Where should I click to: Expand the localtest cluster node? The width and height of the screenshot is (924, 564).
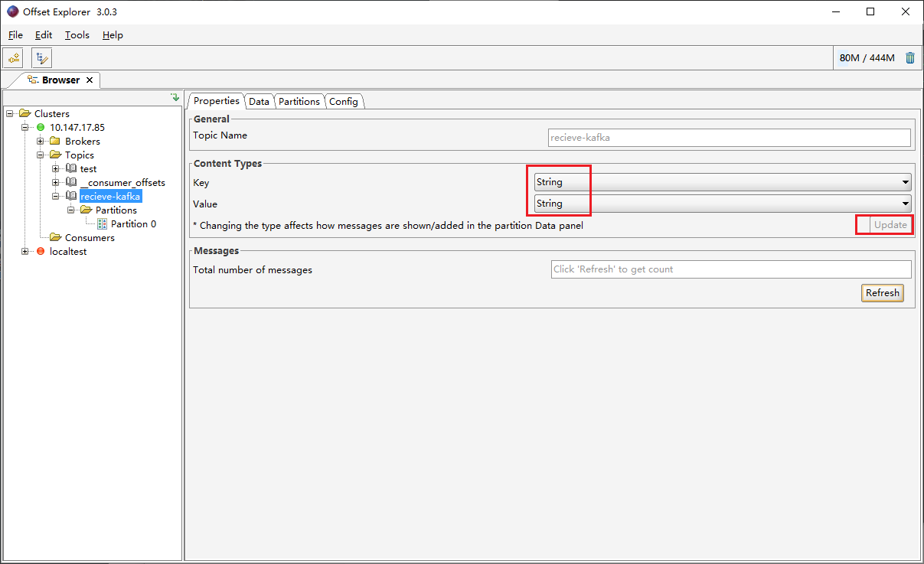pos(25,252)
